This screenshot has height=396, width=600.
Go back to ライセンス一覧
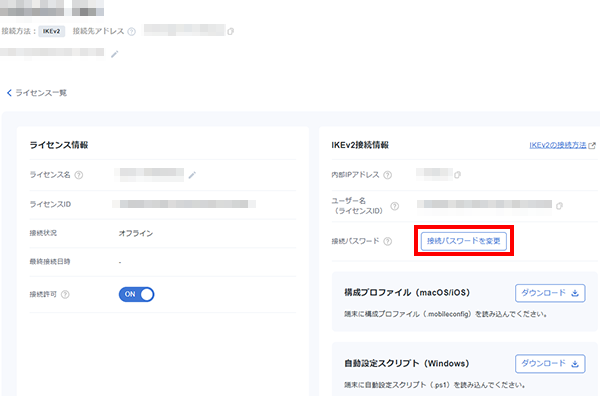[41, 93]
